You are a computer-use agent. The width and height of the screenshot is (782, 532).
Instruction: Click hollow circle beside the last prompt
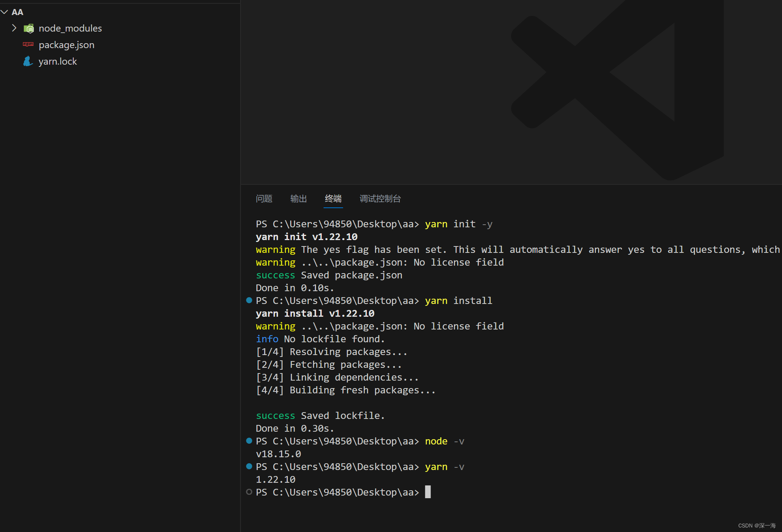[249, 492]
